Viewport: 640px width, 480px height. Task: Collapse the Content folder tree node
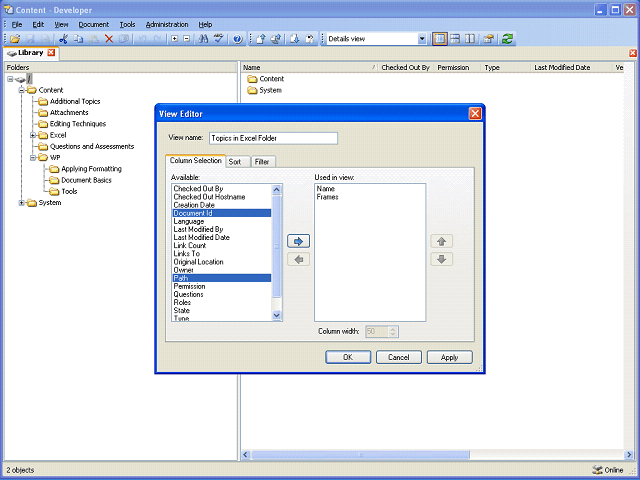[x=22, y=90]
